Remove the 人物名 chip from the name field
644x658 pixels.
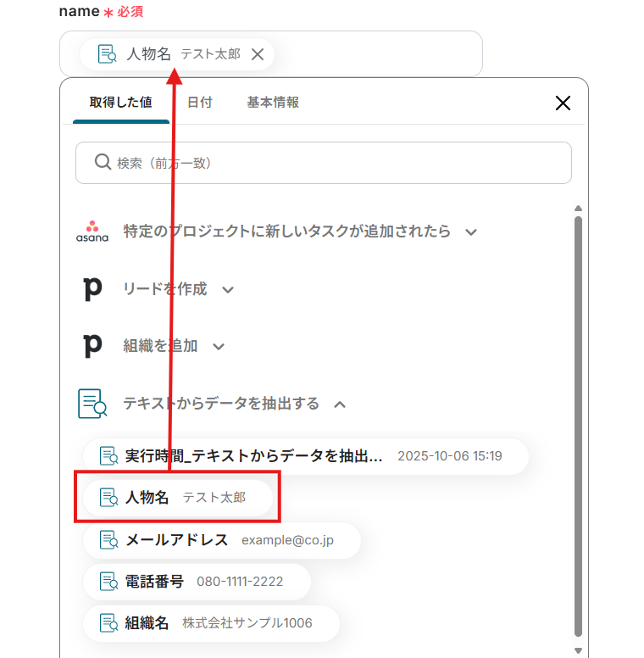click(x=258, y=54)
